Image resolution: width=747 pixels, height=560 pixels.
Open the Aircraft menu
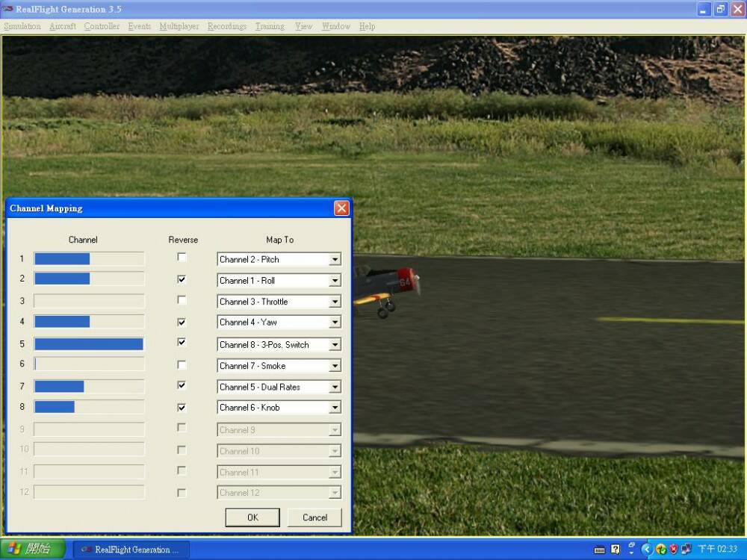pos(63,26)
